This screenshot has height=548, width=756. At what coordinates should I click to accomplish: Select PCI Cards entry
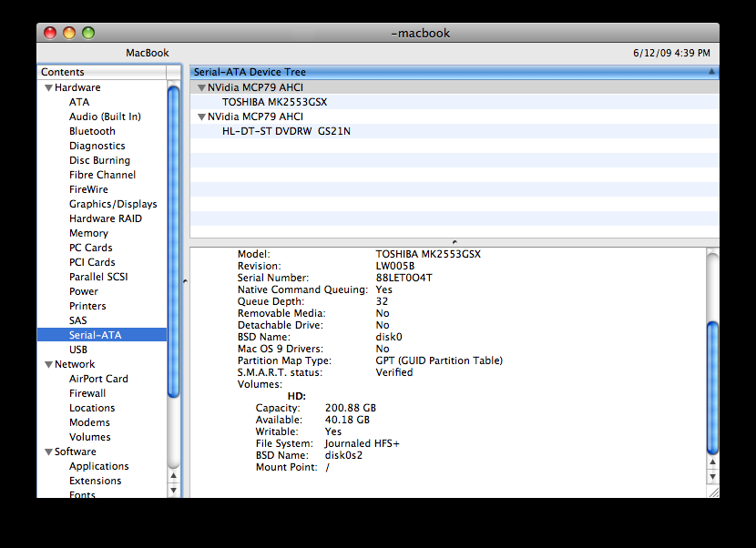[92, 262]
